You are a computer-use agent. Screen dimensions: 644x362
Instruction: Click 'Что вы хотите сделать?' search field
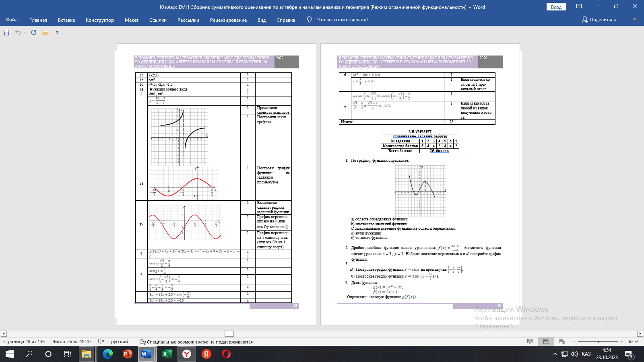343,20
